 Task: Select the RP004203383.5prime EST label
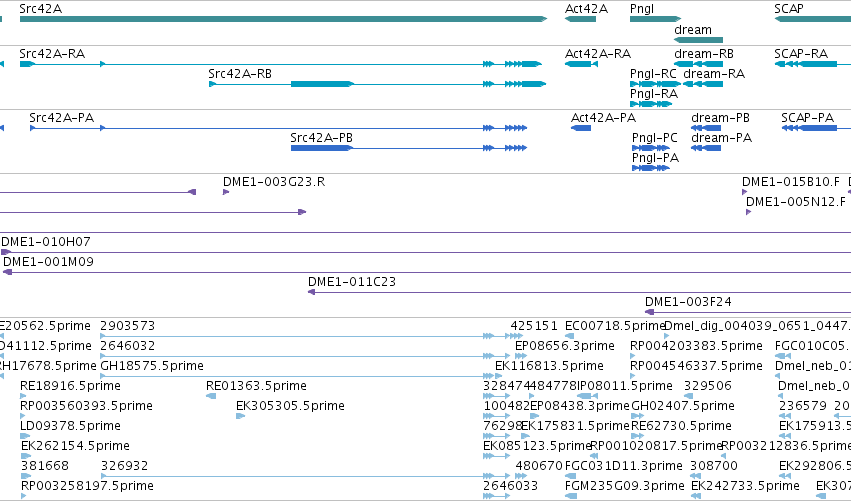click(696, 346)
